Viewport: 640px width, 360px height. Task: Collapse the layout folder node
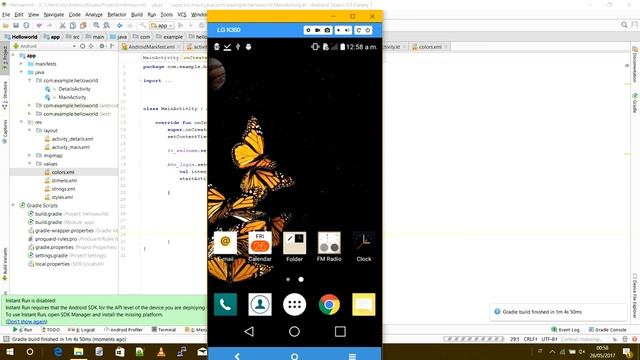(29, 131)
